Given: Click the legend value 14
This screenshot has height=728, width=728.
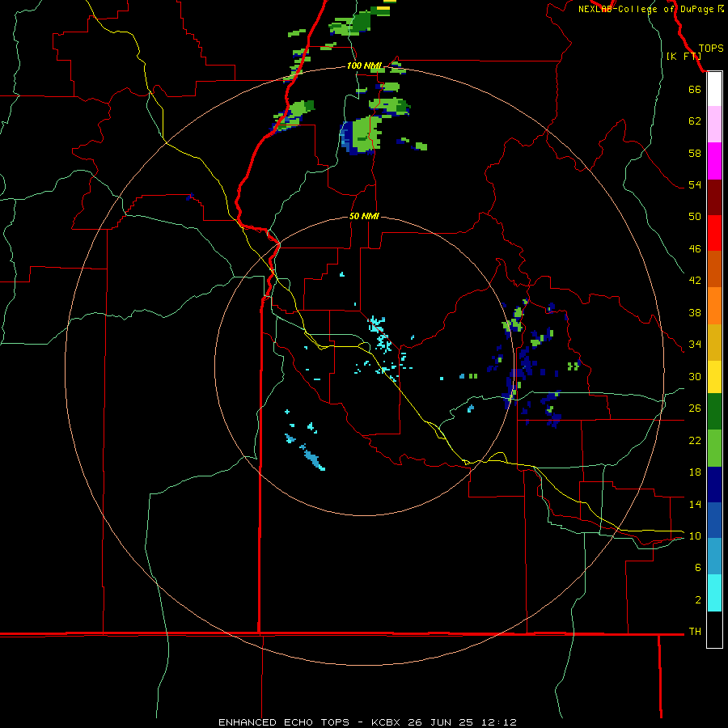Looking at the screenshot, I should pyautogui.click(x=695, y=504).
